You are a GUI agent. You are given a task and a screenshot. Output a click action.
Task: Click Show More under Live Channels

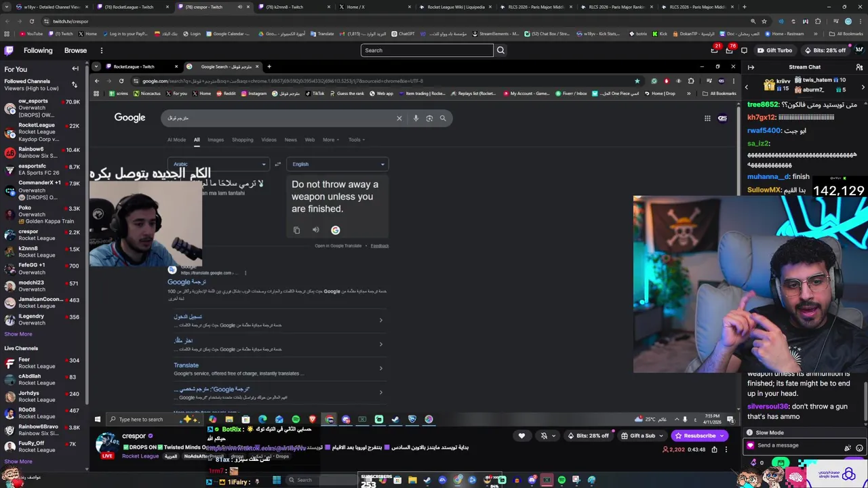pos(18,462)
